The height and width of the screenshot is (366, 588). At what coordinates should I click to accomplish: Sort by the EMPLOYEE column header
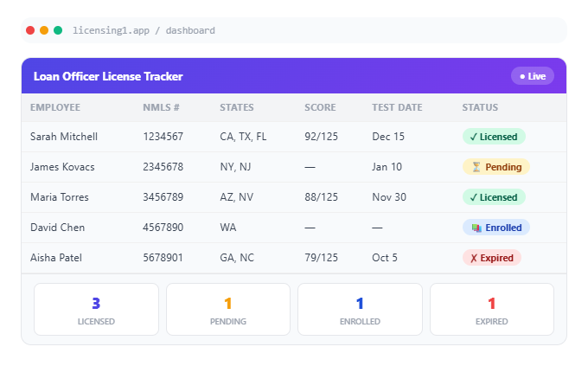point(55,107)
